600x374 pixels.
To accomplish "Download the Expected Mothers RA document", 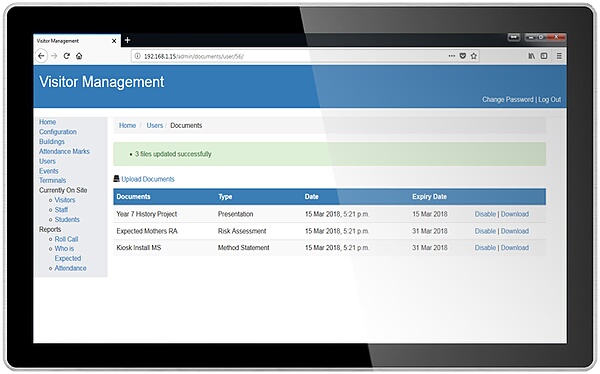I will tap(515, 231).
